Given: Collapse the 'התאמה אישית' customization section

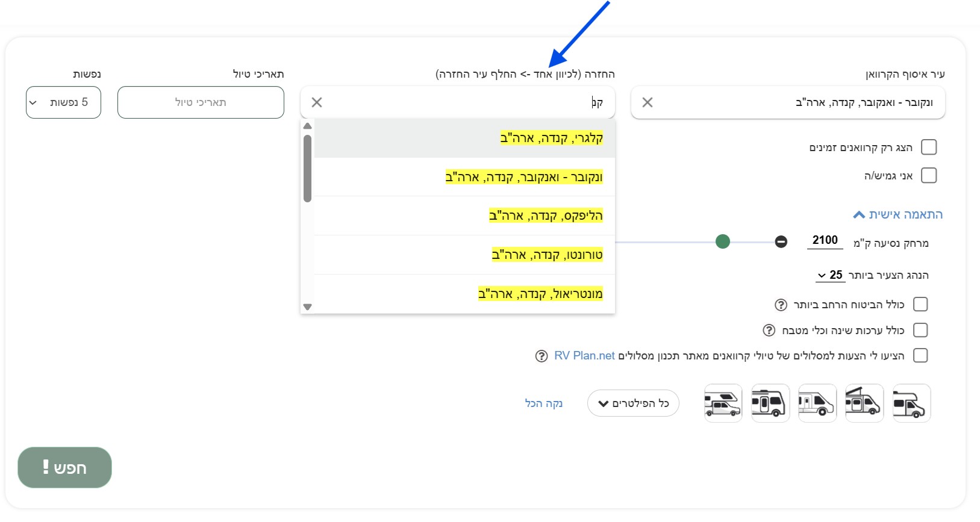Looking at the screenshot, I should [x=897, y=215].
